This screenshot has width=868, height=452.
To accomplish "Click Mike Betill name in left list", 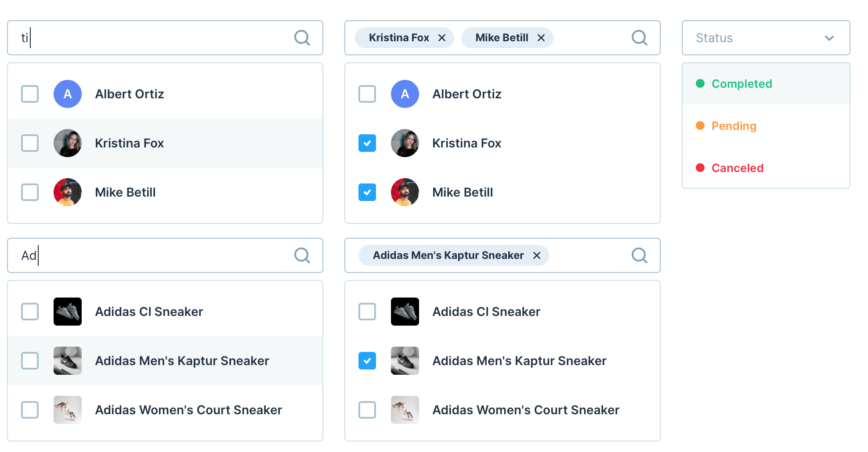I will click(x=126, y=192).
